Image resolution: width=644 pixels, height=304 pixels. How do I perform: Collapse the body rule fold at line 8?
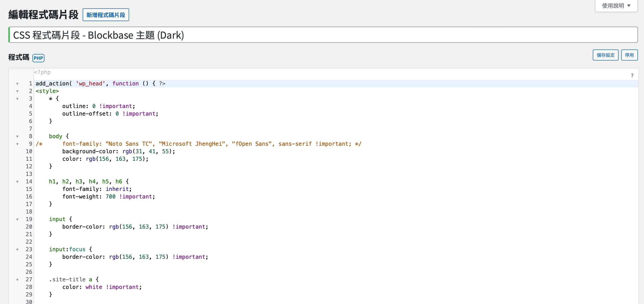tap(17, 136)
